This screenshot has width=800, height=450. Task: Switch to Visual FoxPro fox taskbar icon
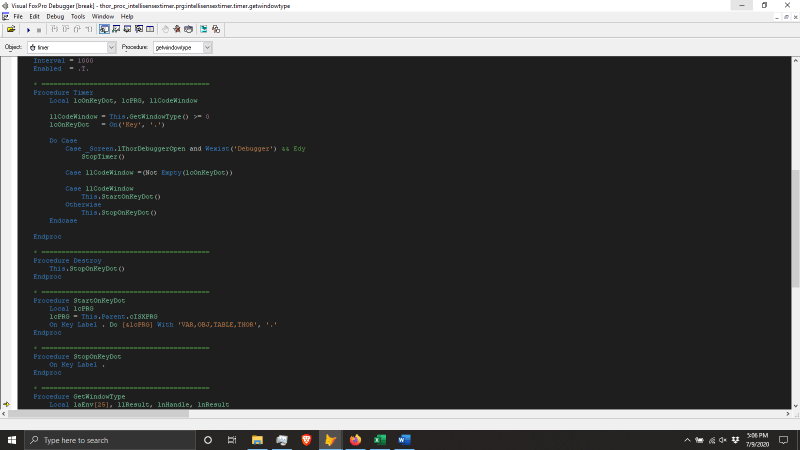pos(331,440)
